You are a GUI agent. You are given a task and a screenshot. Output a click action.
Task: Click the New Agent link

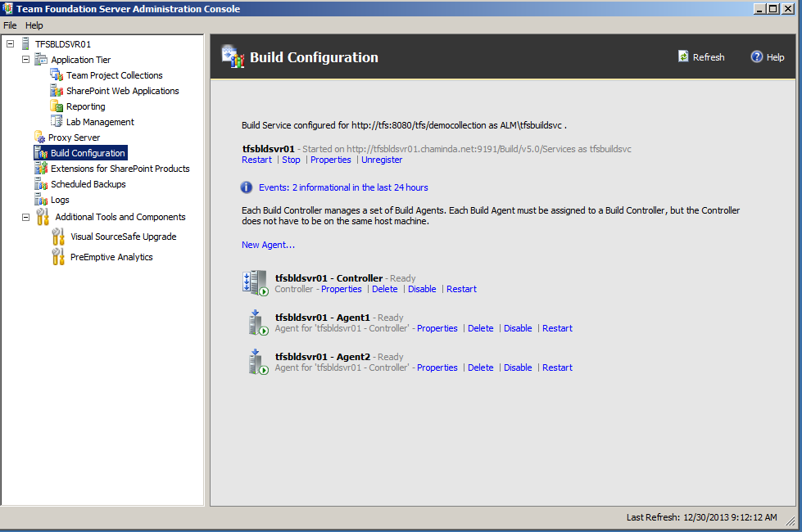pyautogui.click(x=268, y=245)
